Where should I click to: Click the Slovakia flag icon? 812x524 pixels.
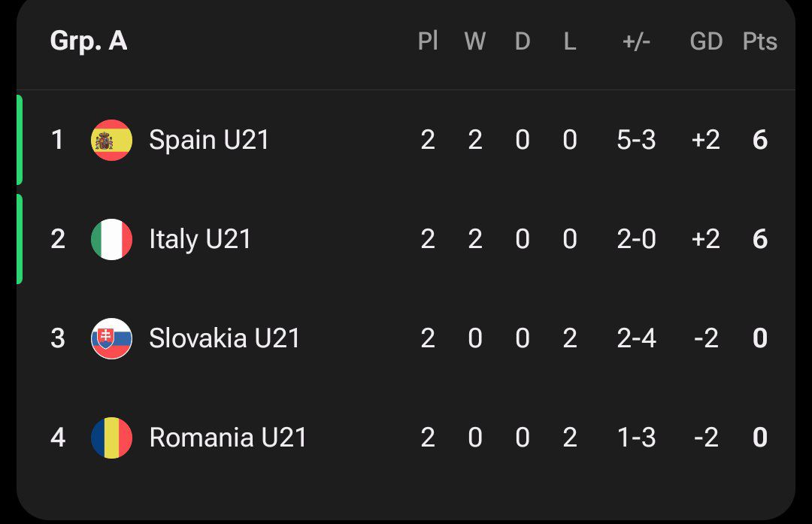[111, 338]
